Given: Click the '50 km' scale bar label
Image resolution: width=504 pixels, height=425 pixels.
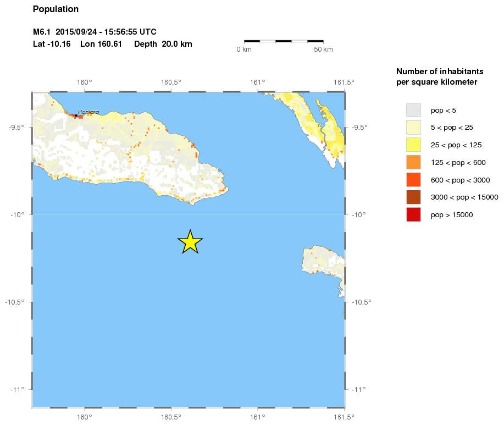Looking at the screenshot, I should pyautogui.click(x=323, y=50).
